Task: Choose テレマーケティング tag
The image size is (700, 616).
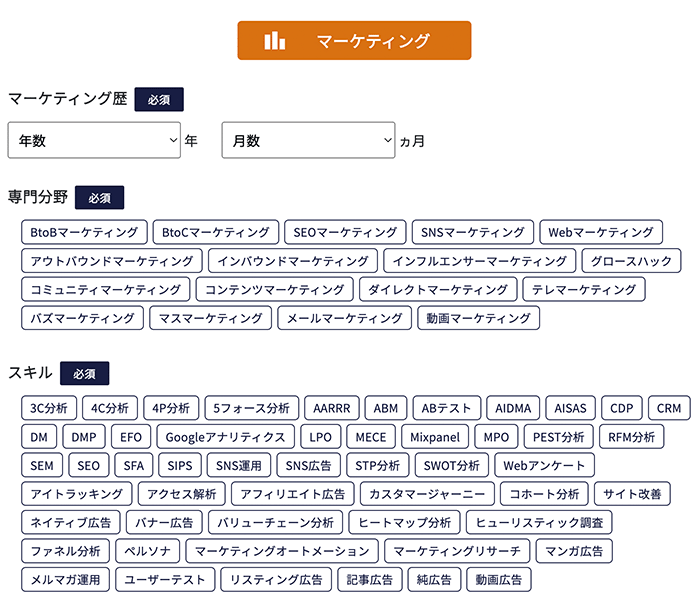Action: tap(584, 289)
